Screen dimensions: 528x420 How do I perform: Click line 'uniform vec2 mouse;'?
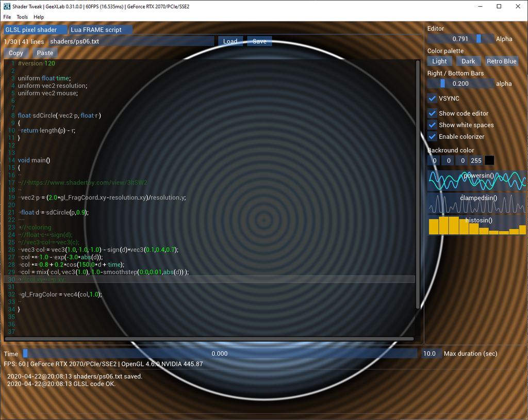(x=48, y=93)
